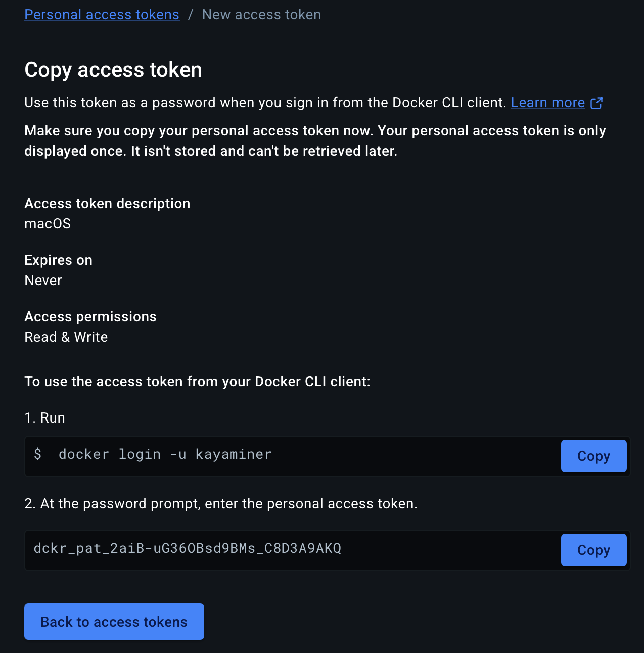Copy the personal access token
644x653 pixels.
pos(593,550)
